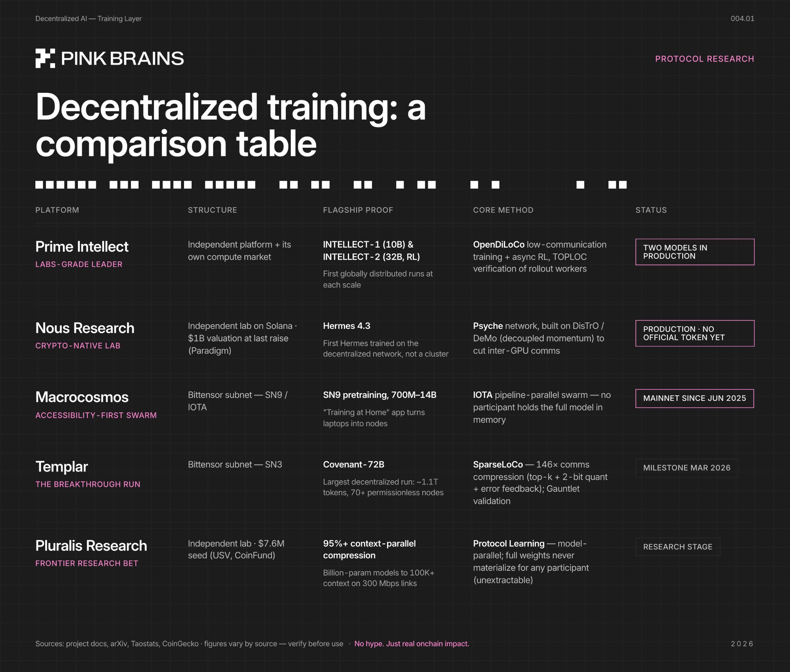Click 'Independent lab · $7.6M seed' text
The image size is (790, 672).
(x=236, y=549)
